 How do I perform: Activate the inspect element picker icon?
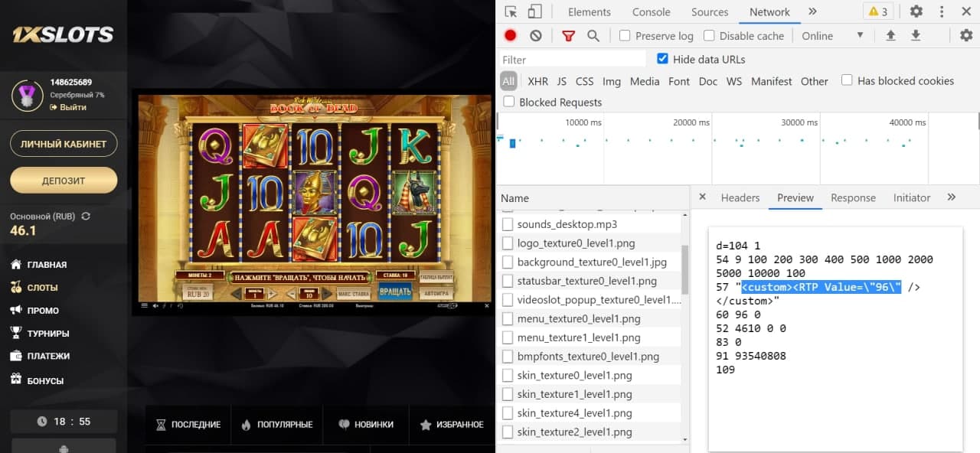click(511, 11)
